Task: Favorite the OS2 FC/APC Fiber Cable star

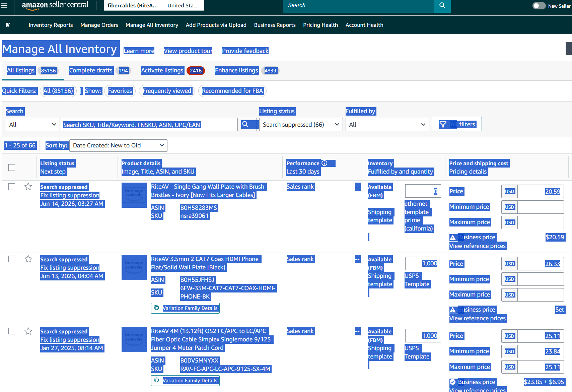Action: pyautogui.click(x=28, y=331)
